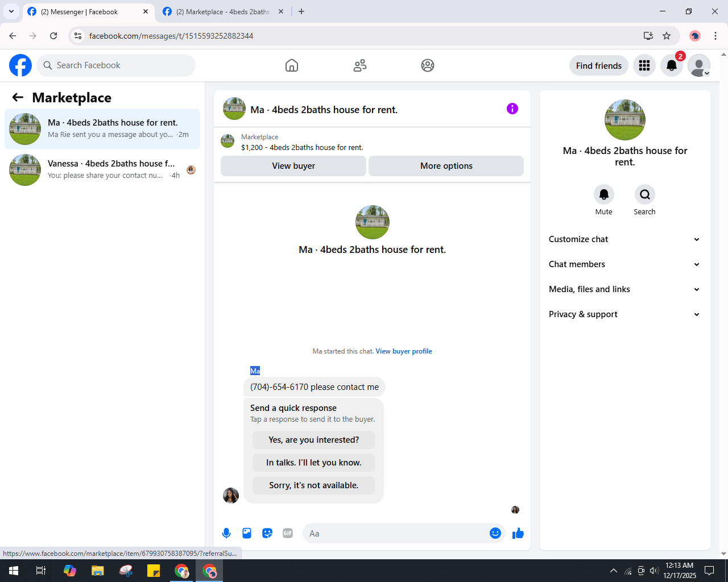Click the taskbar clock showing 12:13 AM
Image resolution: width=728 pixels, height=582 pixels.
680,571
